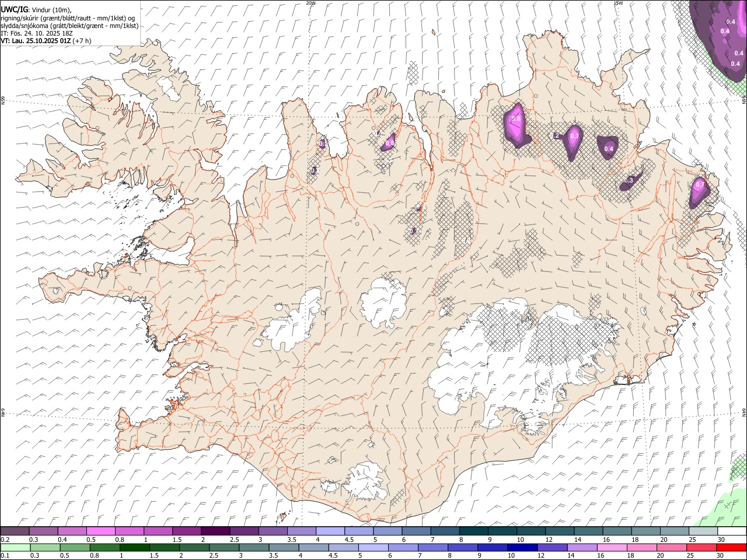
Task: Click the snow legend swatch starting at 0.8
Action: pyautogui.click(x=129, y=531)
